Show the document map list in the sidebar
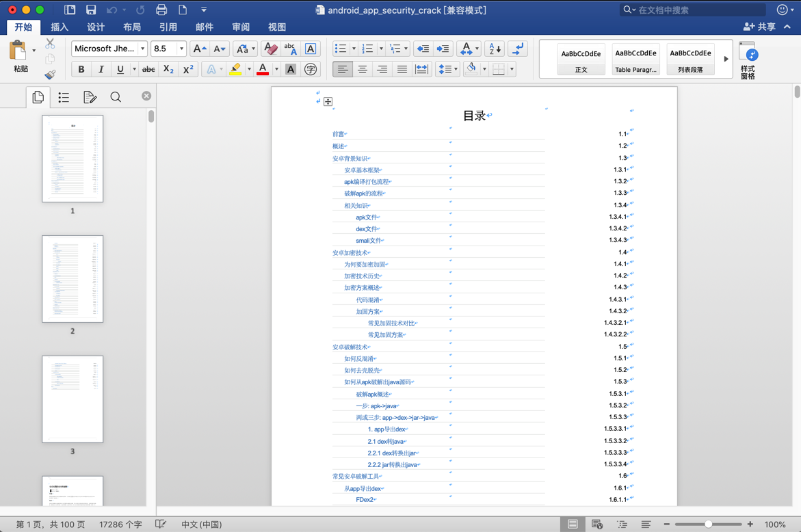This screenshot has width=801, height=532. pos(64,97)
